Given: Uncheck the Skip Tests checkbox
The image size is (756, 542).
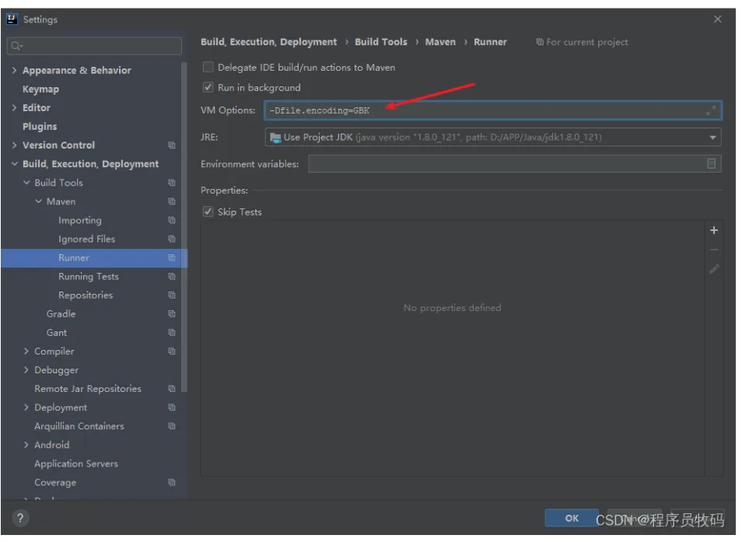Looking at the screenshot, I should tap(208, 212).
